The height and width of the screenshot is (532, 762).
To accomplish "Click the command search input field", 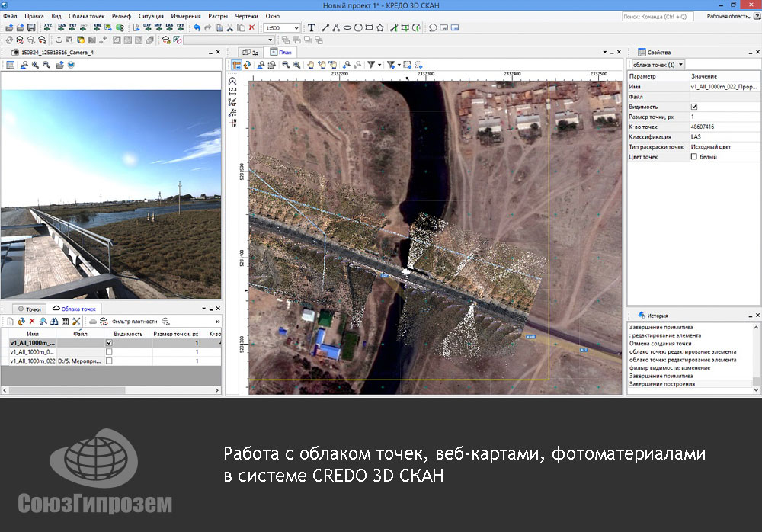I will click(x=659, y=17).
